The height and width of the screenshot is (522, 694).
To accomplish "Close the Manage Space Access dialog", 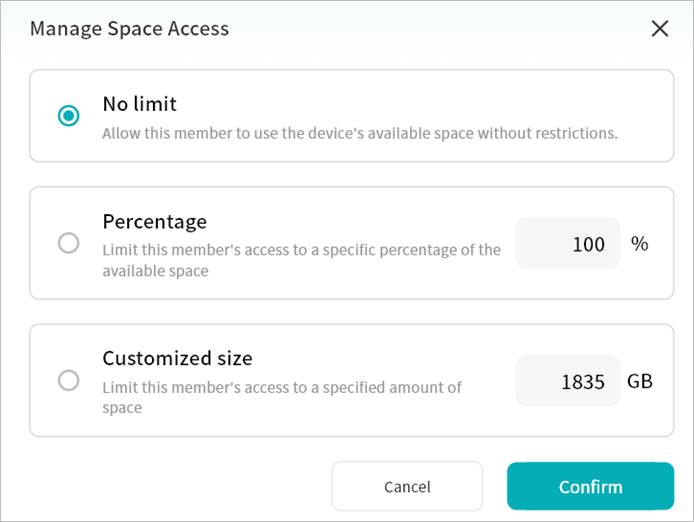I will (660, 28).
